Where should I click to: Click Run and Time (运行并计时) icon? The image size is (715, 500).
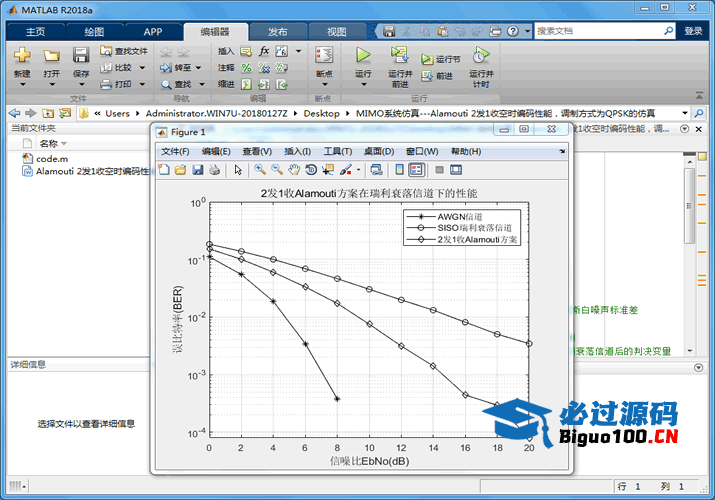[481, 55]
